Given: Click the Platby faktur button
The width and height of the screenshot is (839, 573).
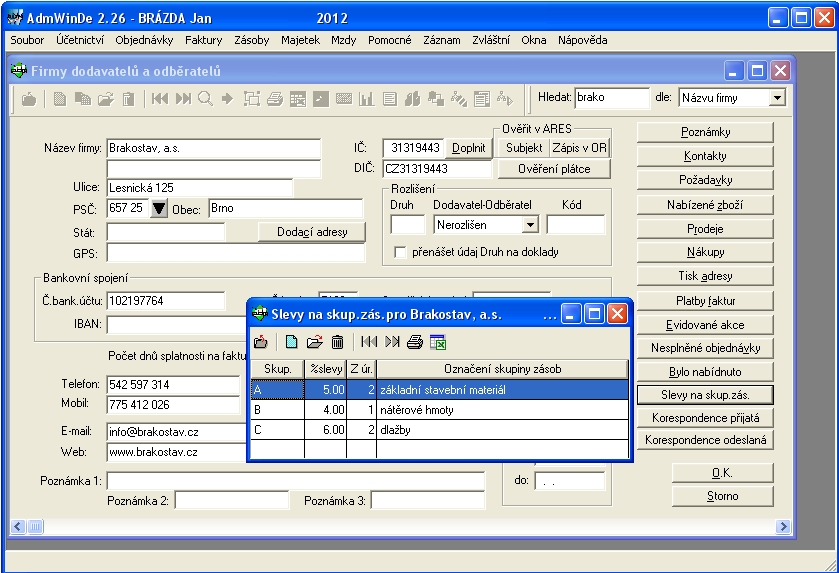Looking at the screenshot, I should [705, 301].
